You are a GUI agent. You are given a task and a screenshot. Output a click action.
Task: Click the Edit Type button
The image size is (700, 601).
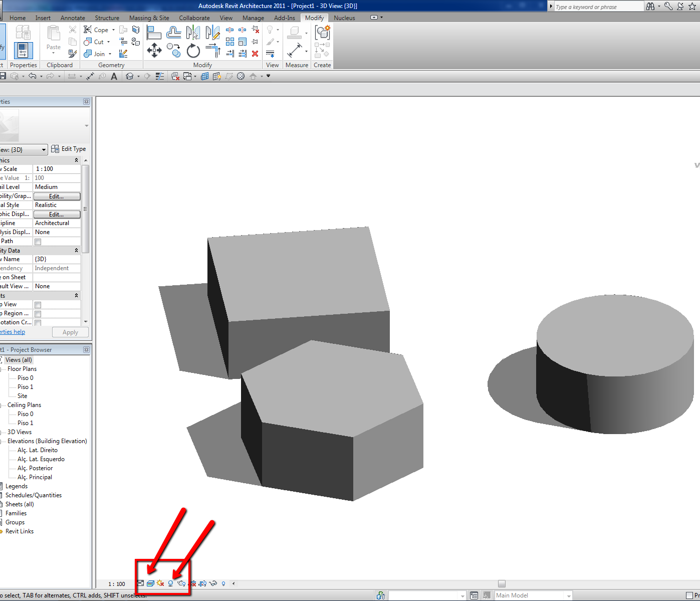tap(69, 149)
